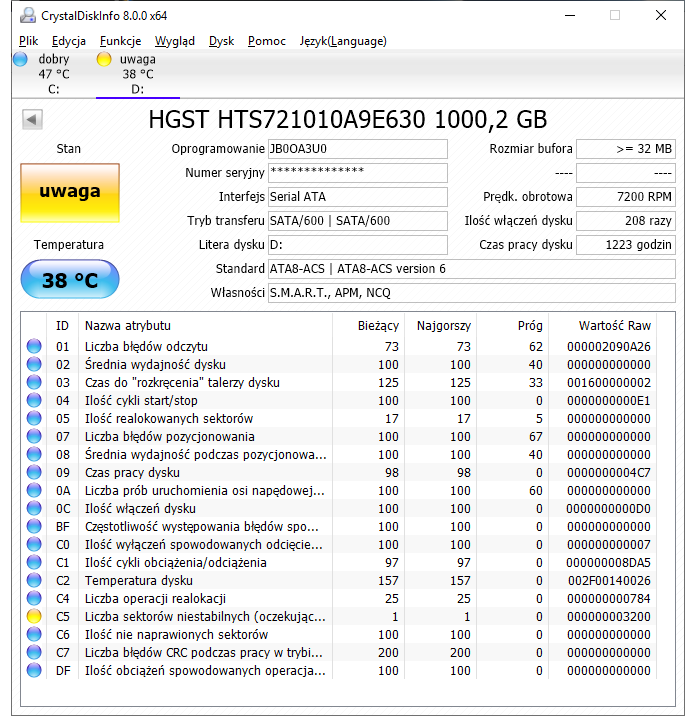The height and width of the screenshot is (716, 696).
Task: Click the 'Nazwa atrybutu' column header
Action: point(127,326)
